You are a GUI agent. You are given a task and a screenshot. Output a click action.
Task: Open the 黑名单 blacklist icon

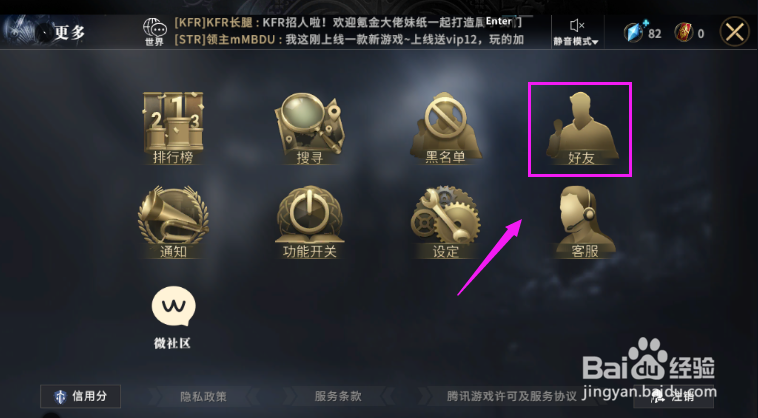445,128
